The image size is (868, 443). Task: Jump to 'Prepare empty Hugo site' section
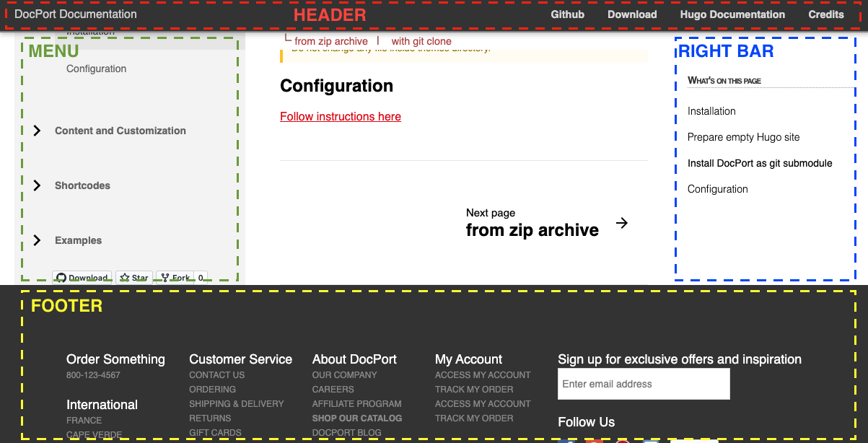(743, 137)
